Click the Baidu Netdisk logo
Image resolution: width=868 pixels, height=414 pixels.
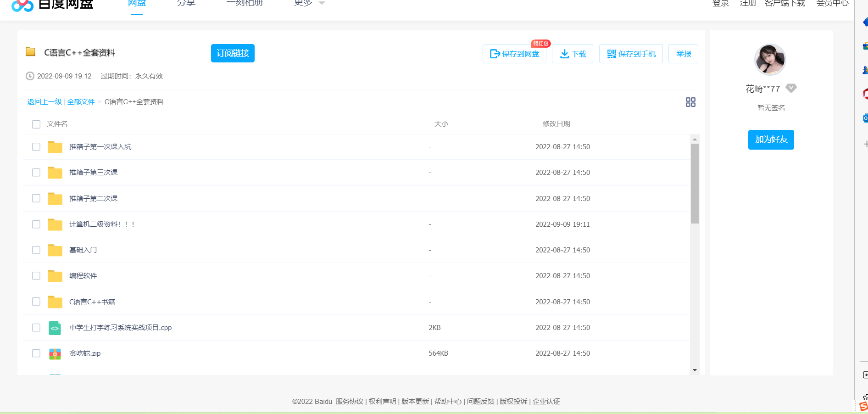click(52, 4)
